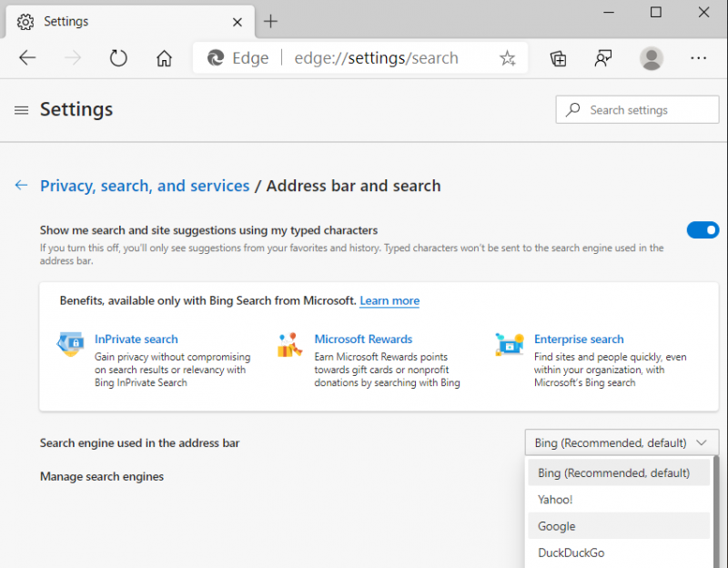Viewport: 728px width, 568px height.
Task: Open Settings hamburger navigation menu
Action: (21, 110)
